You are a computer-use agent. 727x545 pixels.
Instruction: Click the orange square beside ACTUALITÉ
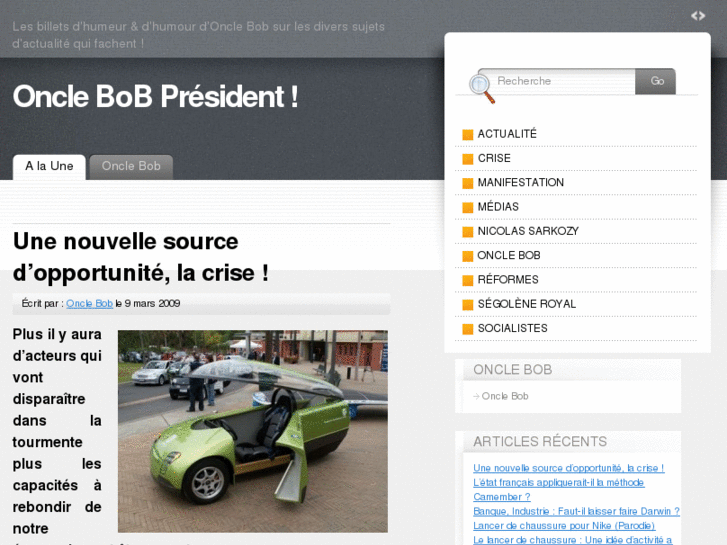467,135
